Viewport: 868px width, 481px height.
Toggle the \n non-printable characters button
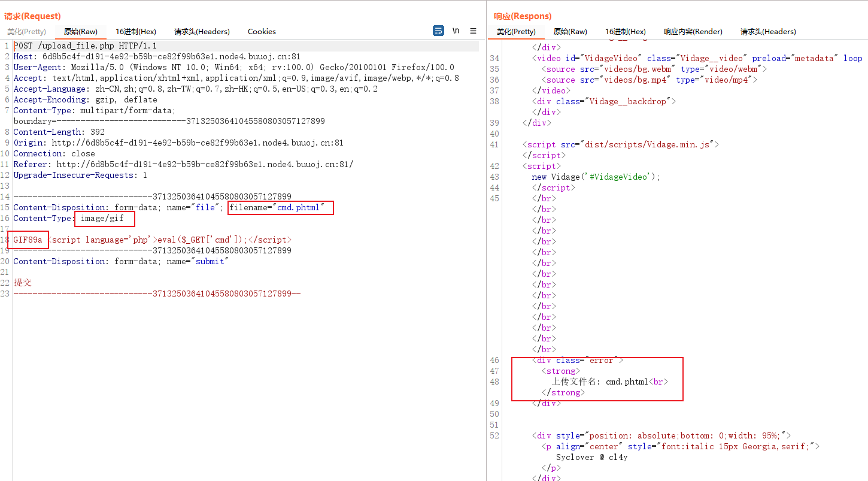point(456,31)
